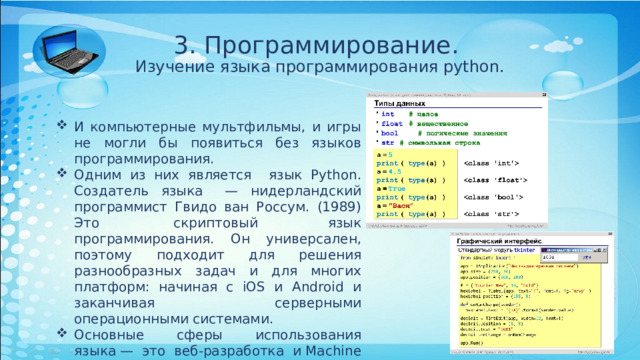Click the output "<class 'float'>"
The height and width of the screenshot is (360, 640).
click(496, 180)
